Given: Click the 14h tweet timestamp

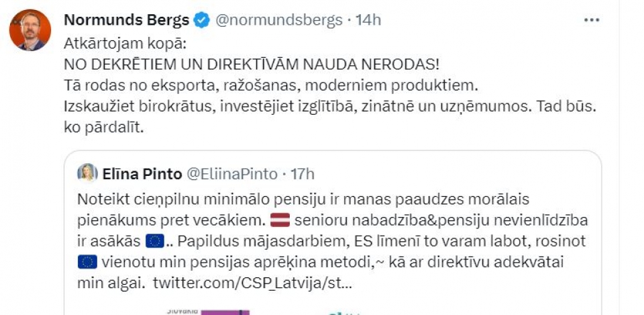Looking at the screenshot, I should (368, 19).
